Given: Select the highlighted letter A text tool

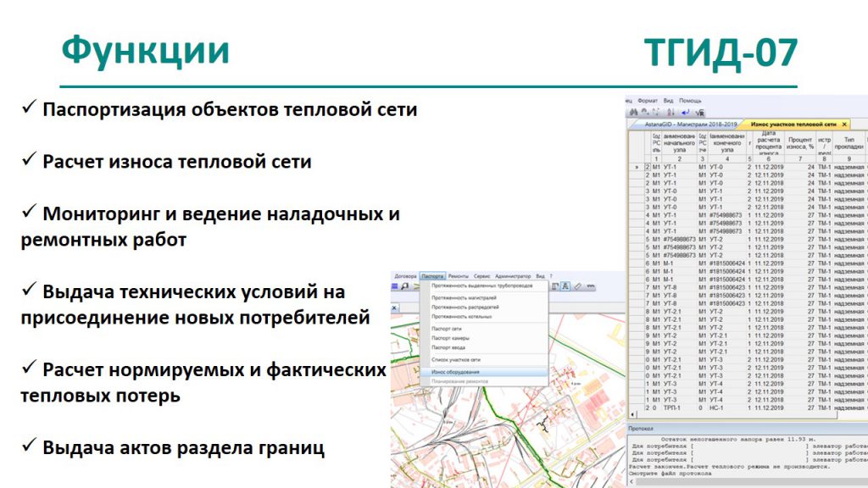Looking at the screenshot, I should point(565,286).
